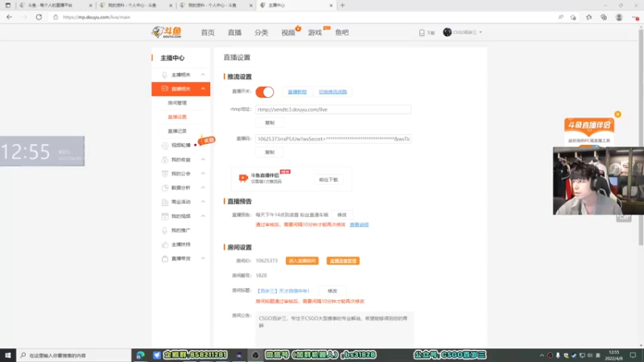Select 房间管理 in the sidebar submenu

tap(177, 103)
